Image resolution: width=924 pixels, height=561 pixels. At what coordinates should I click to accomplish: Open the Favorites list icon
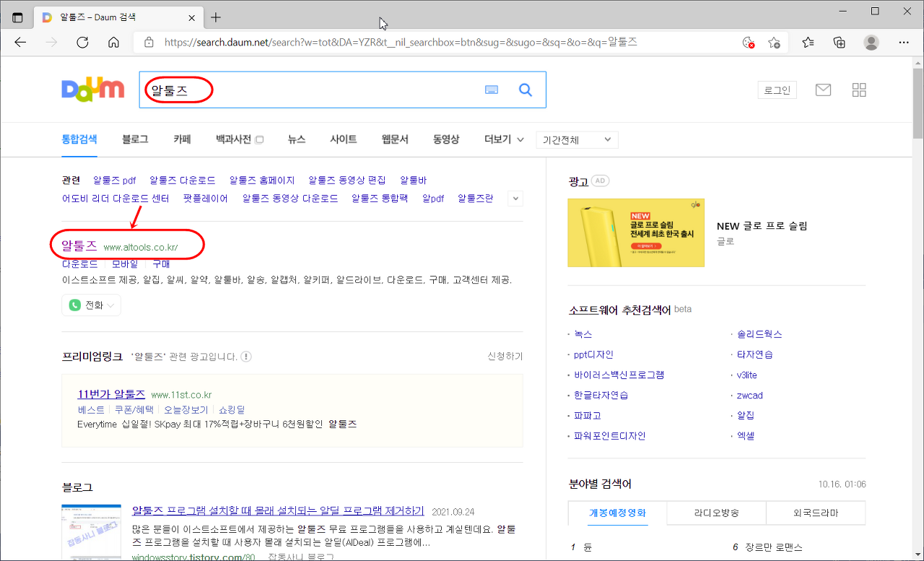click(x=808, y=43)
